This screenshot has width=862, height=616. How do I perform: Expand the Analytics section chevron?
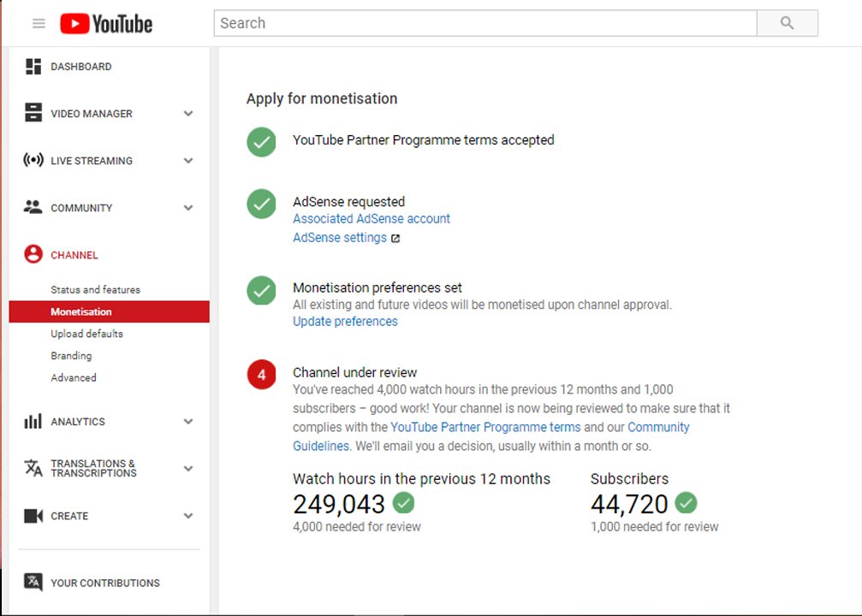tap(188, 422)
